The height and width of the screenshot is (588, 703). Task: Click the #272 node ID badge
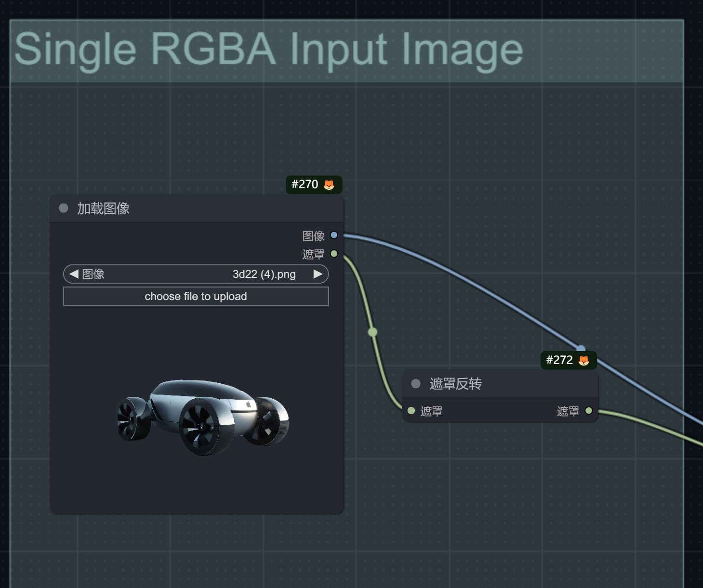(569, 361)
